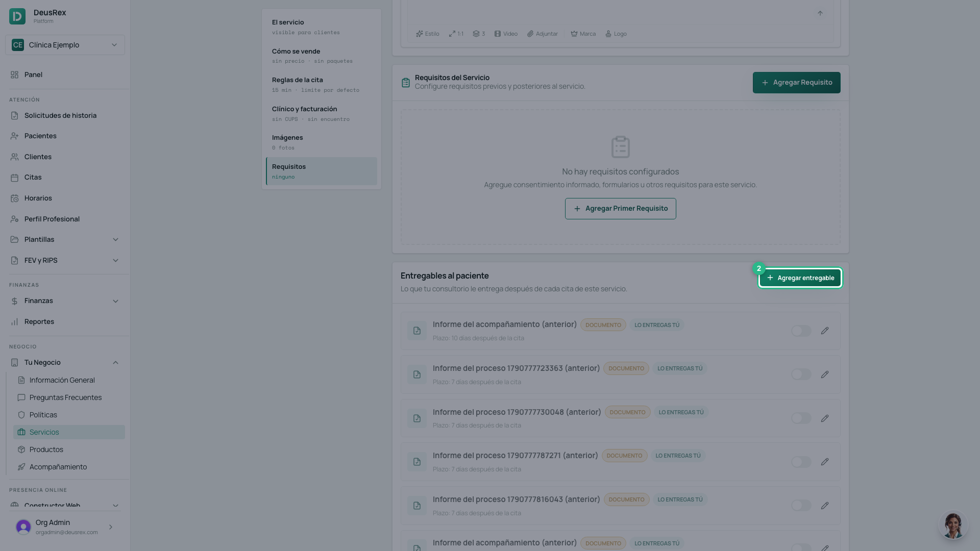Edit Informe del proceso 1790777787271 with pencil
The height and width of the screenshot is (551, 980).
(x=825, y=462)
